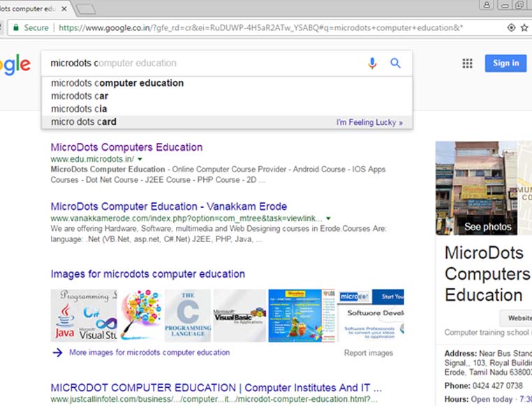Image resolution: width=532 pixels, height=406 pixels.
Task: Select suggestion microdots computer education
Action: tap(227, 83)
